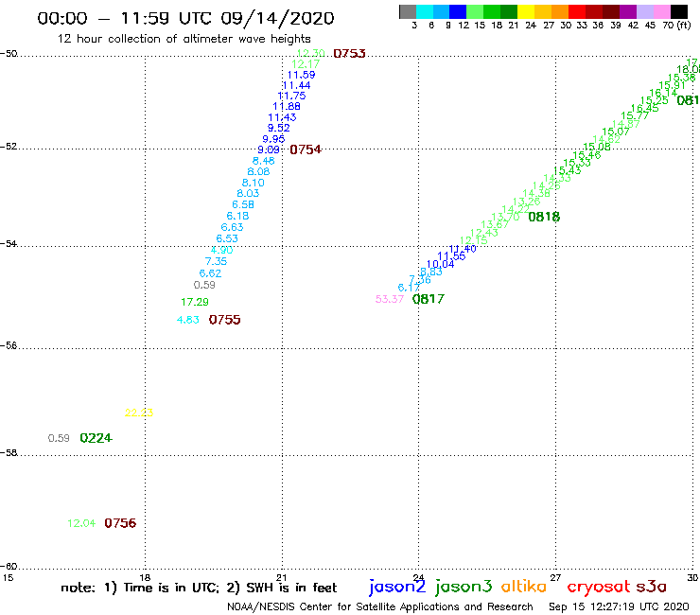Click the -50 latitude axis label
Viewport: 700px width, 615px height.
[x=9, y=54]
